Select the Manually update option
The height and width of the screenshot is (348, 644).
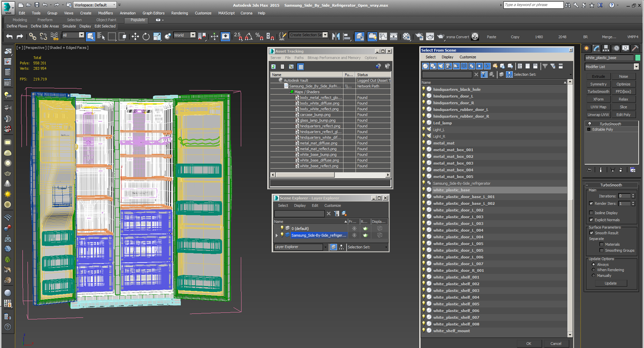[594, 275]
